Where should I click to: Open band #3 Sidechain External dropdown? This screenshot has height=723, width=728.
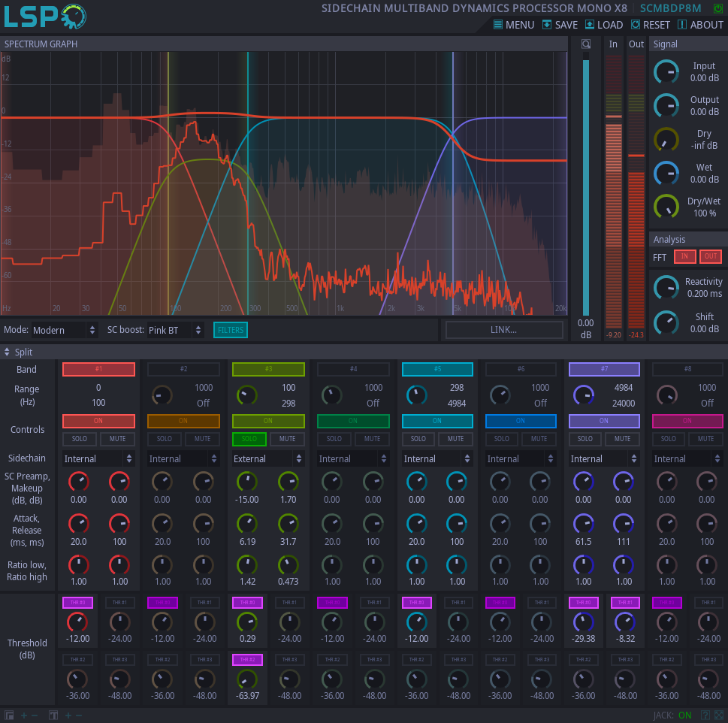click(x=268, y=458)
